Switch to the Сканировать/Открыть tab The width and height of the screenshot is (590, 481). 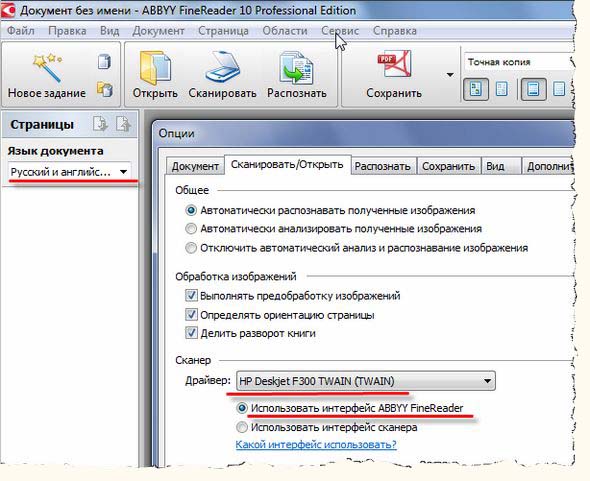287,164
